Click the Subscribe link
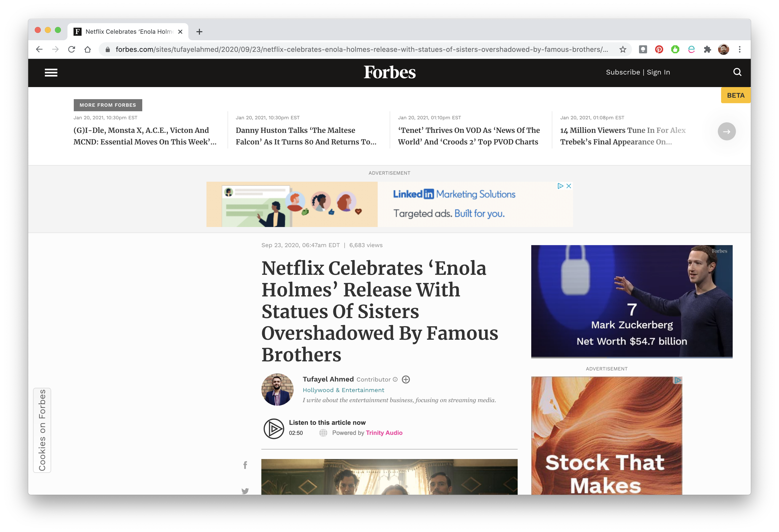The width and height of the screenshot is (779, 532). click(623, 72)
